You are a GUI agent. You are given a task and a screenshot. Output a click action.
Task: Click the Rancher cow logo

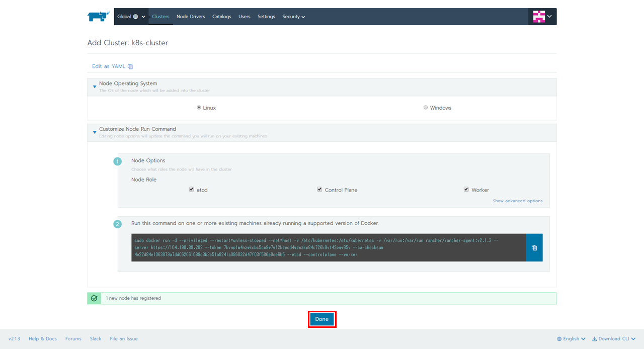[98, 17]
